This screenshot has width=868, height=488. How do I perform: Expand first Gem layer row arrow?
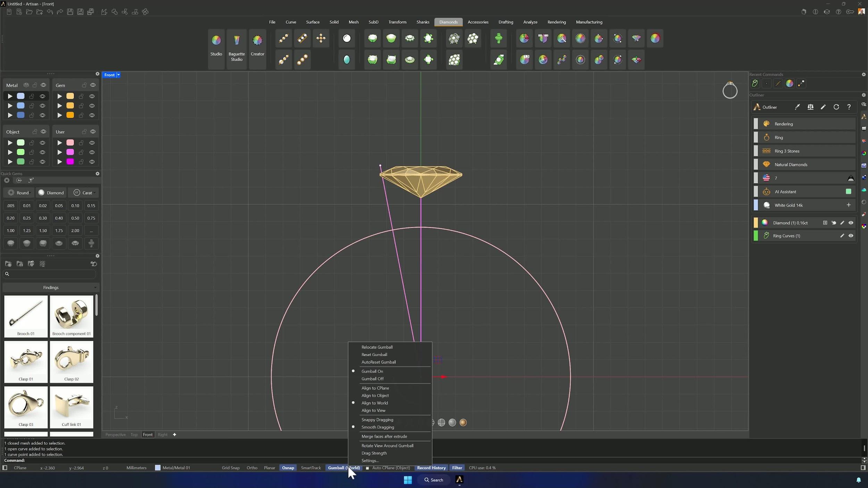click(x=60, y=96)
